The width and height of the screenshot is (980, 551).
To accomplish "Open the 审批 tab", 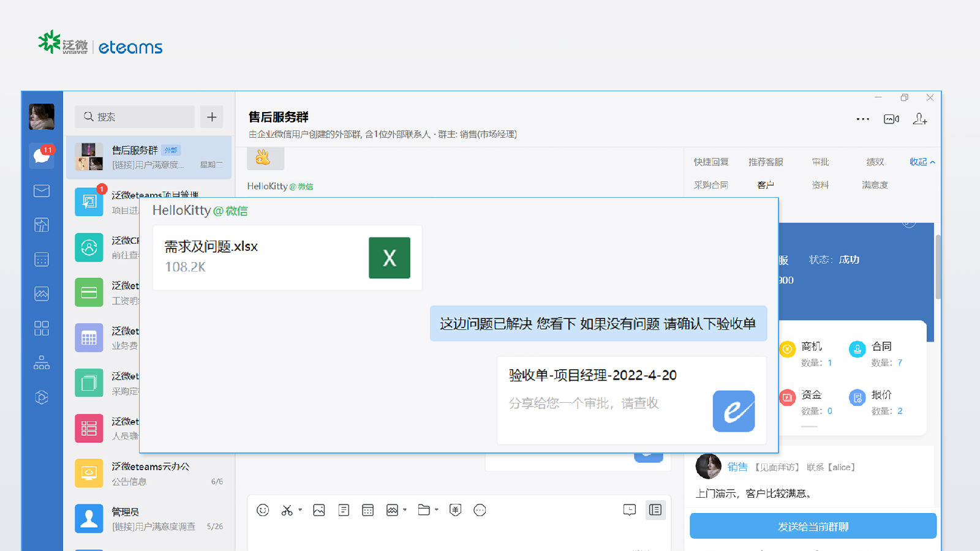I will pyautogui.click(x=820, y=162).
